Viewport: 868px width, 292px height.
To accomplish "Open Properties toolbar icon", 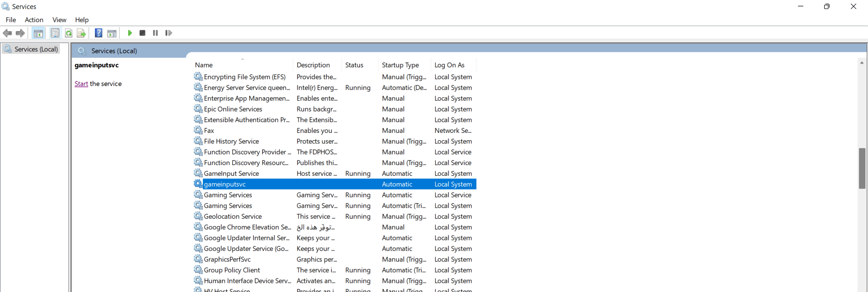I will pos(55,33).
